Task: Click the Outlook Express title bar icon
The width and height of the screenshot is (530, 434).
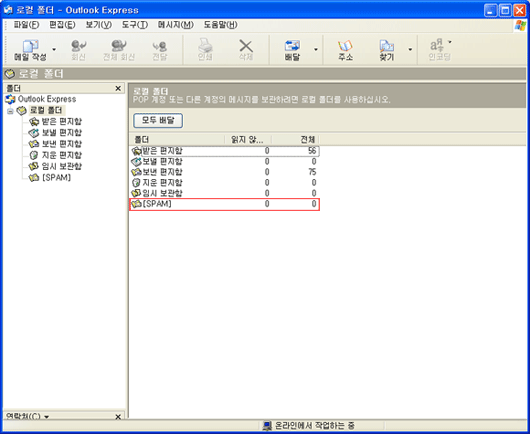Action: point(8,10)
